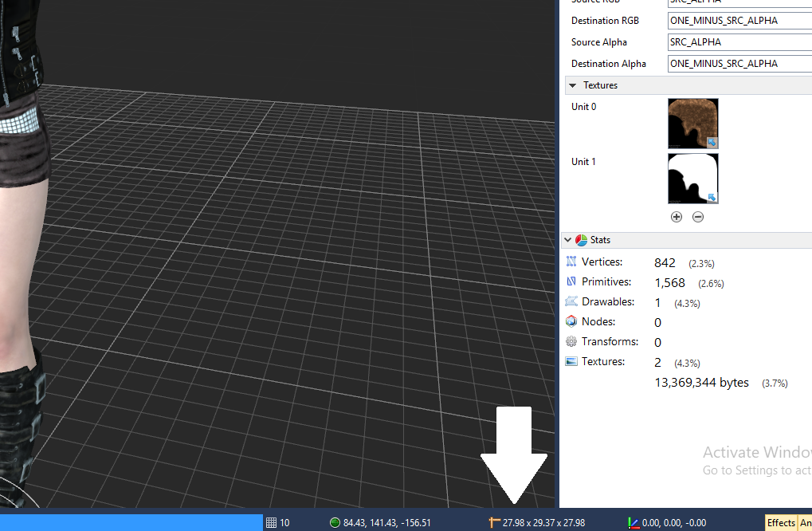The height and width of the screenshot is (531, 812).
Task: Collapse the Textures section
Action: pyautogui.click(x=573, y=85)
